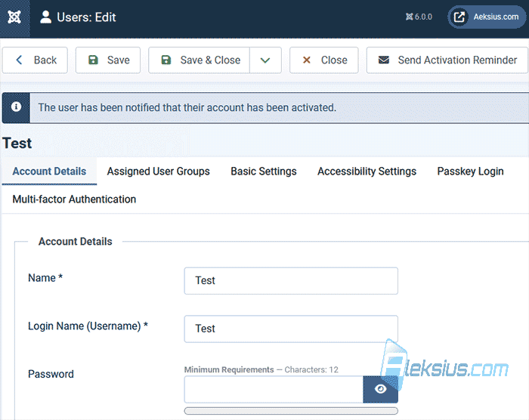
Task: Open the Basic Settings tab
Action: pos(264,171)
